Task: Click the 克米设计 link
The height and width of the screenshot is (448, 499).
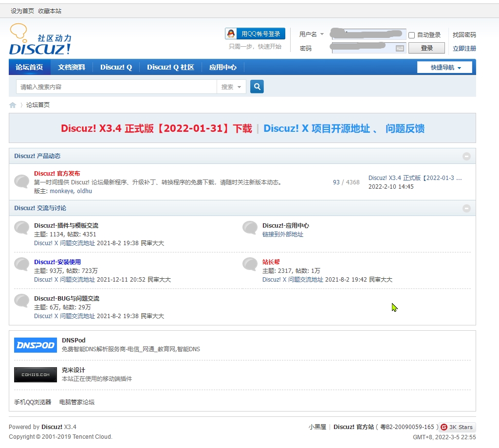Action: tap(73, 370)
